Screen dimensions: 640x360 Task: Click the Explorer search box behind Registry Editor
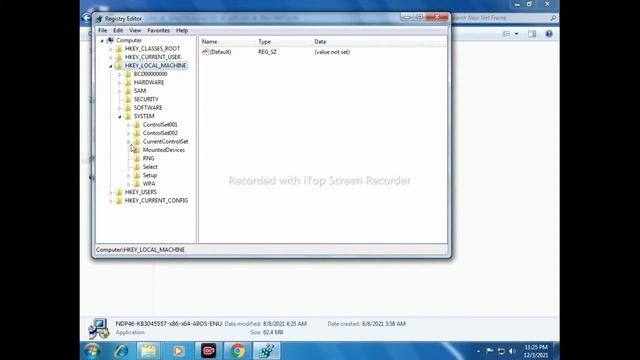[x=504, y=18]
